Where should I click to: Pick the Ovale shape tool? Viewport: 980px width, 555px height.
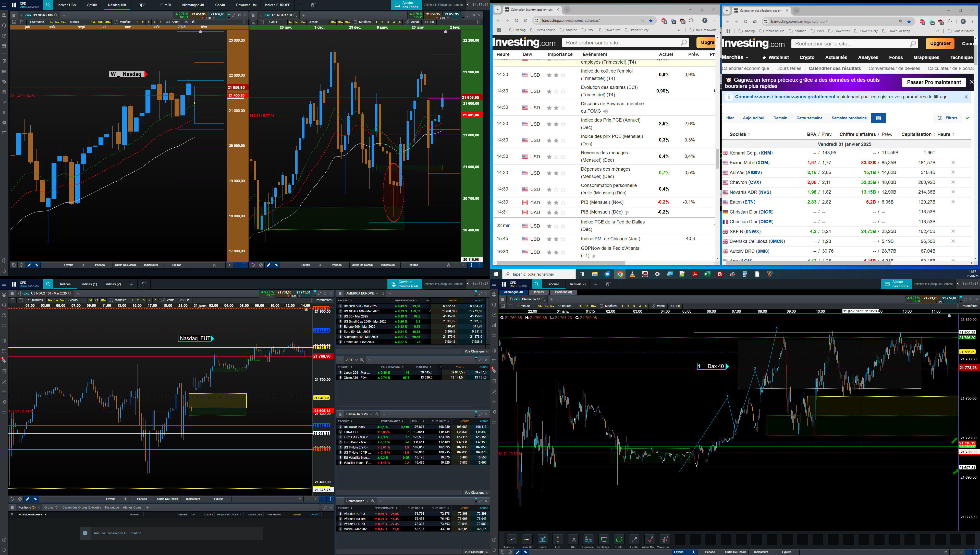(619, 539)
